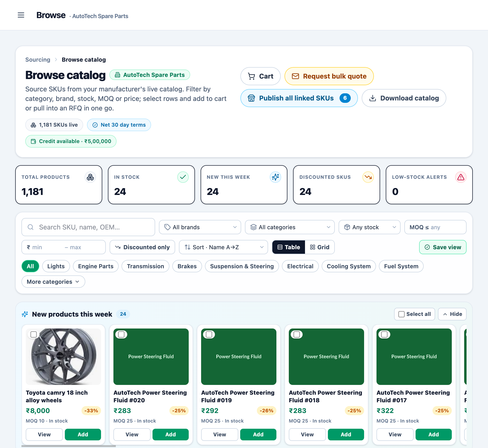Click the tag icon in All brands

pos(168,227)
